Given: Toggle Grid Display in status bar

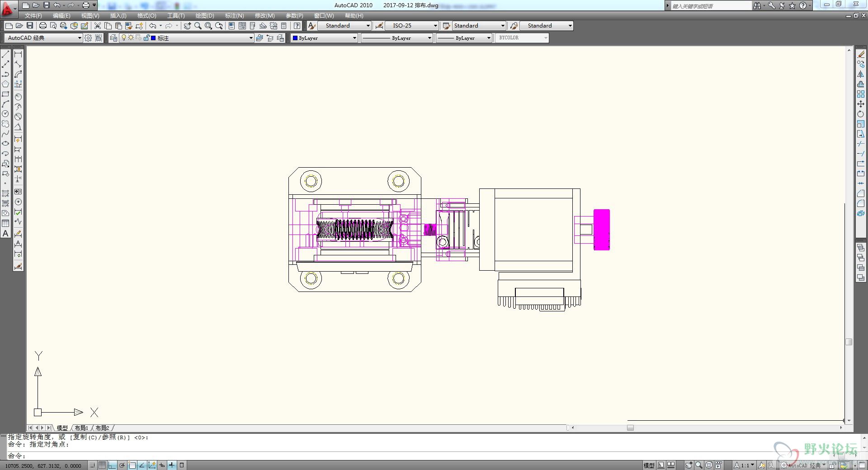Looking at the screenshot, I should (x=102, y=465).
